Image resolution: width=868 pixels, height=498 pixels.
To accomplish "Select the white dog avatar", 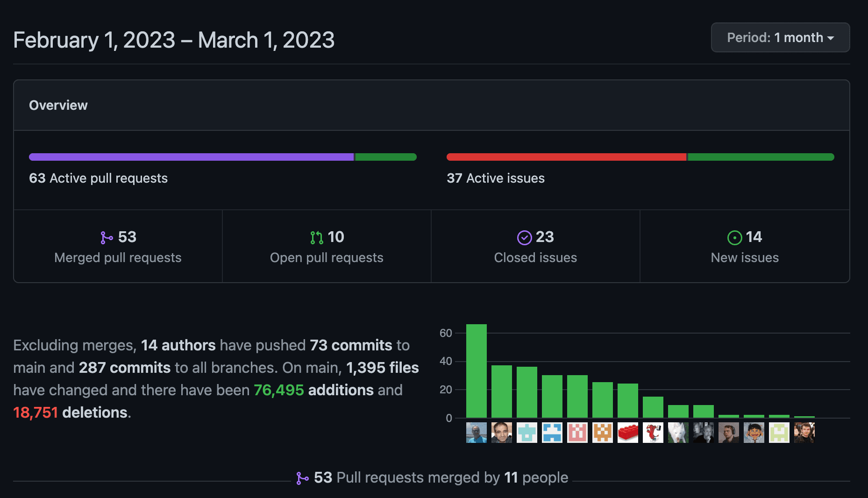I will pos(678,433).
